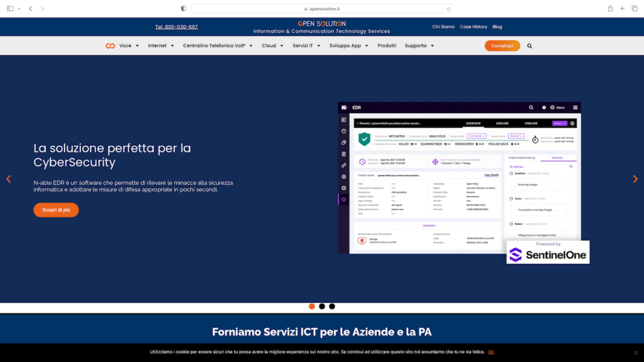The height and width of the screenshot is (362, 644).
Task: Select the first orange carousel dot
Action: pyautogui.click(x=312, y=307)
